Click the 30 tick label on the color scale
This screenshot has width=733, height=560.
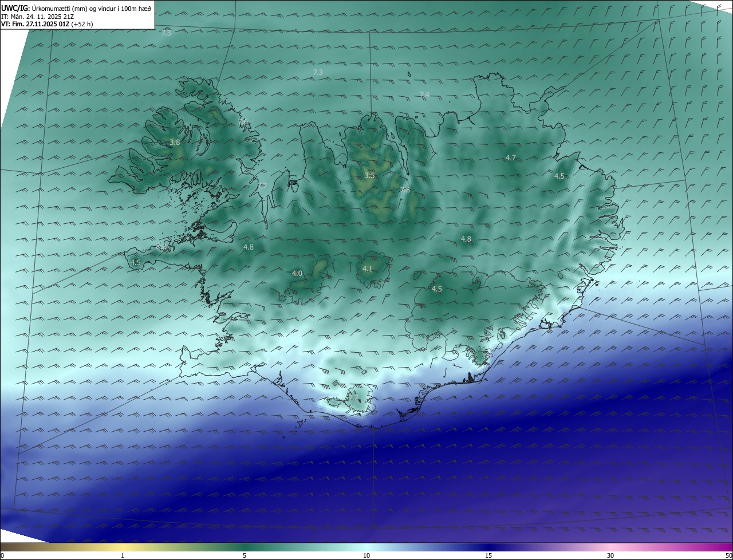point(610,555)
